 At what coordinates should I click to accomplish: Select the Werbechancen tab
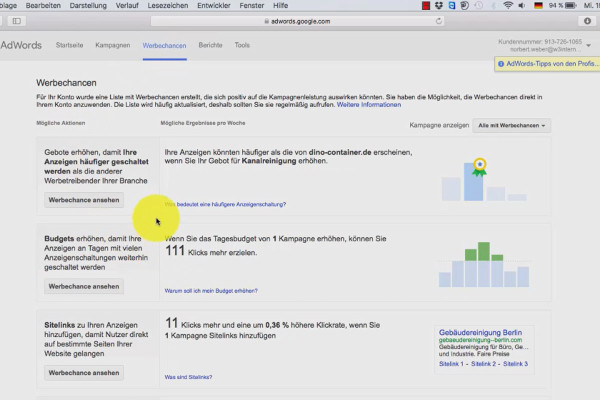click(165, 46)
